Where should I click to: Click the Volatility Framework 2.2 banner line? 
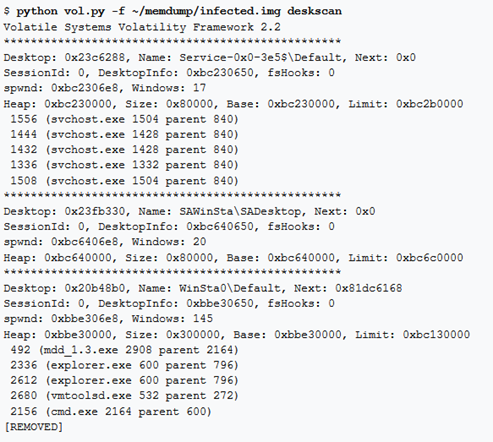[x=142, y=27]
